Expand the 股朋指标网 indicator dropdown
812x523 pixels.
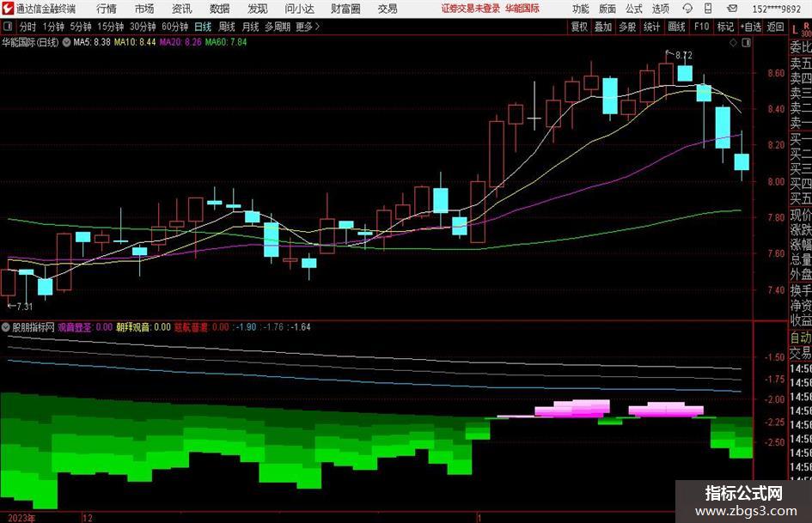[6, 327]
